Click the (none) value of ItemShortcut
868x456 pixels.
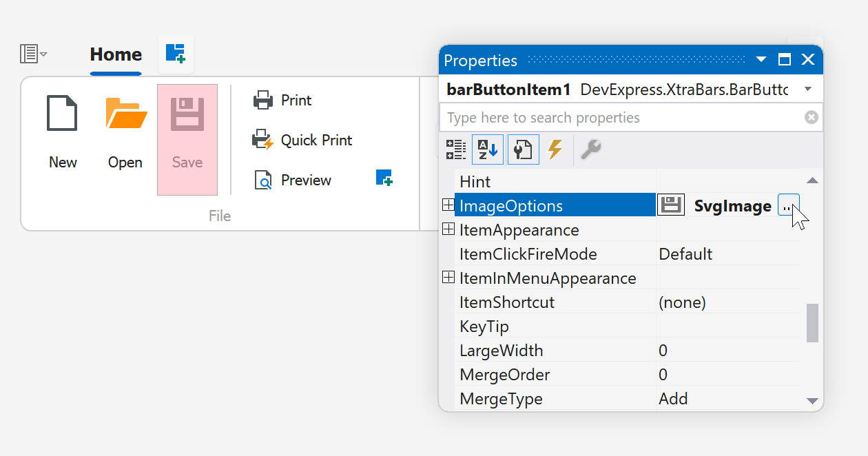[682, 302]
